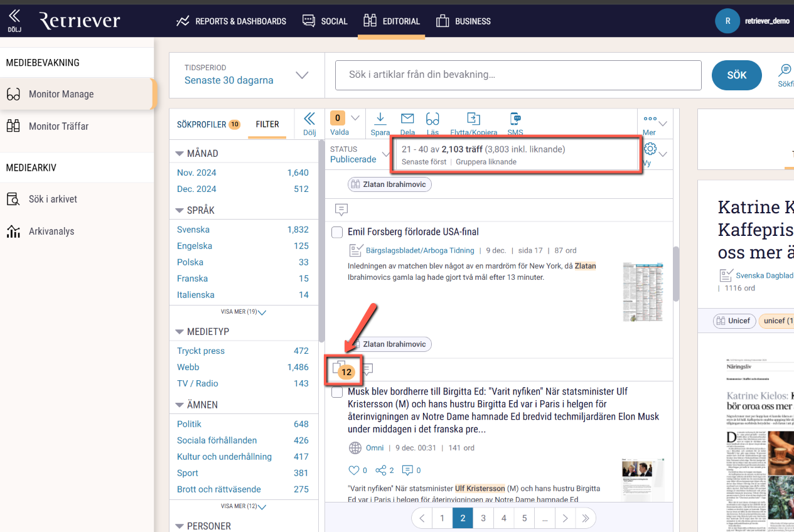Image resolution: width=794 pixels, height=532 pixels.
Task: Open Emil Forsberg förlorade USA-final article
Action: (x=413, y=232)
